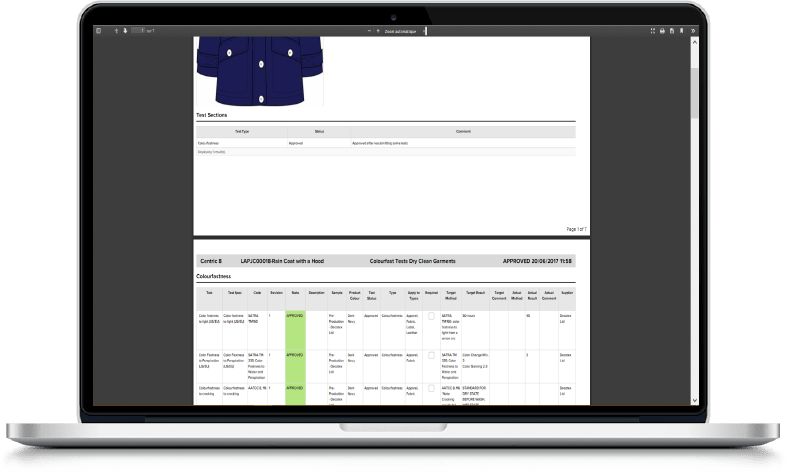Click 'Approved after resubmitting some tests' comment
Image resolution: width=787 pixels, height=475 pixels.
coord(380,143)
